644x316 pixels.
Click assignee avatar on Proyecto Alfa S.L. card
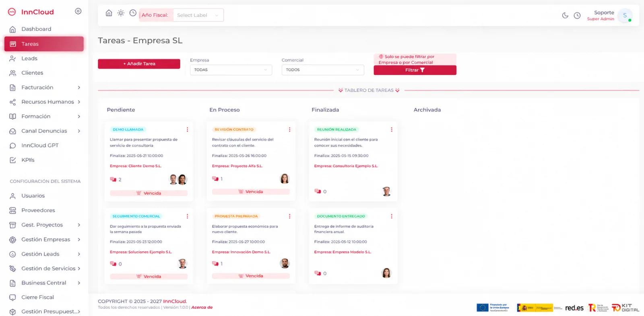click(285, 179)
